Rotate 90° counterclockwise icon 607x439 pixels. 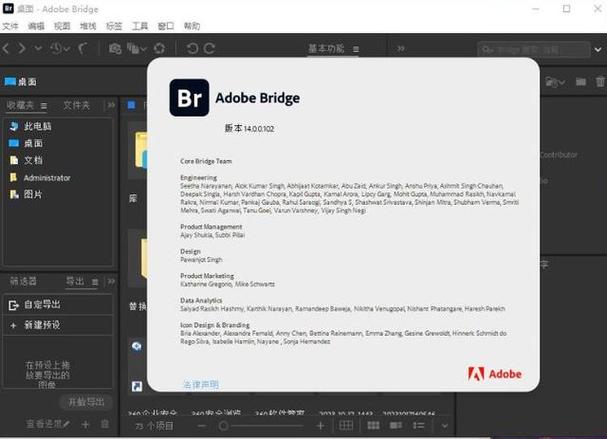pos(192,48)
